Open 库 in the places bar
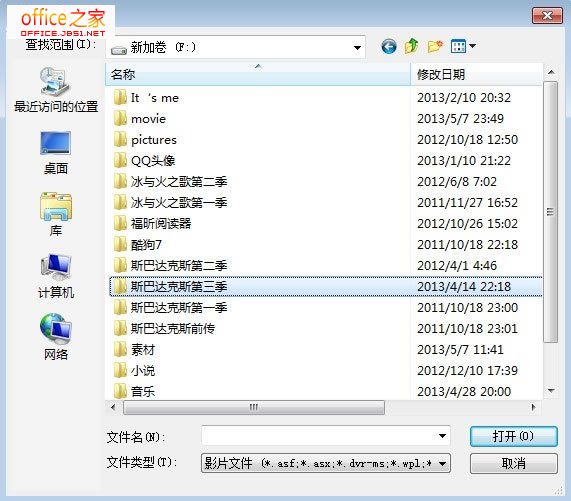Viewport: 571px width, 501px height. click(56, 214)
